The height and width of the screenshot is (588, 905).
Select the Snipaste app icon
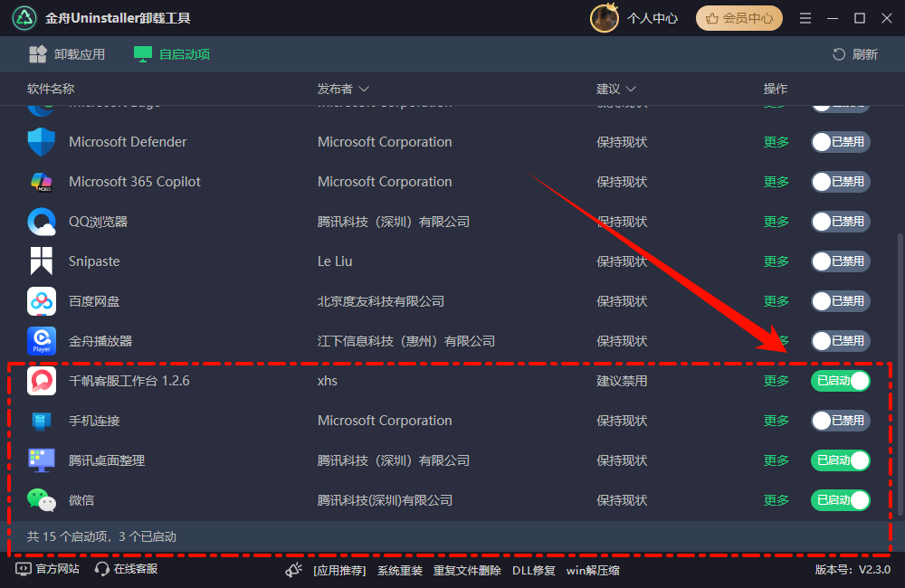pyautogui.click(x=42, y=261)
